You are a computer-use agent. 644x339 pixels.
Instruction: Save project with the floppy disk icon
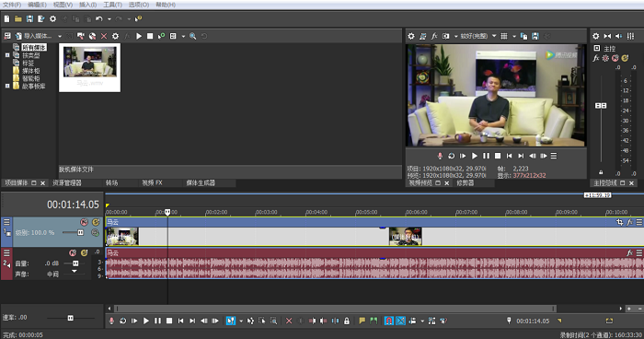29,18
